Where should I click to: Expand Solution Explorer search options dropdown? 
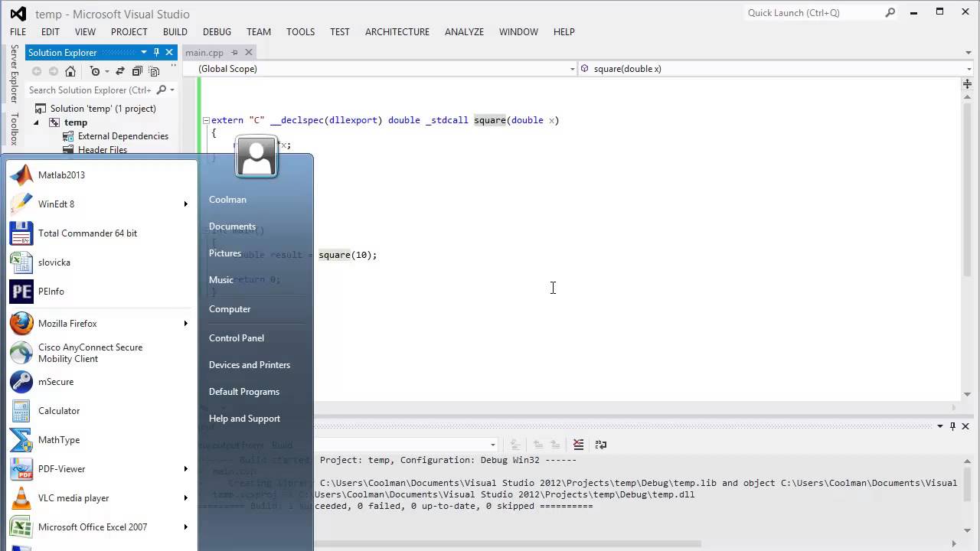172,90
